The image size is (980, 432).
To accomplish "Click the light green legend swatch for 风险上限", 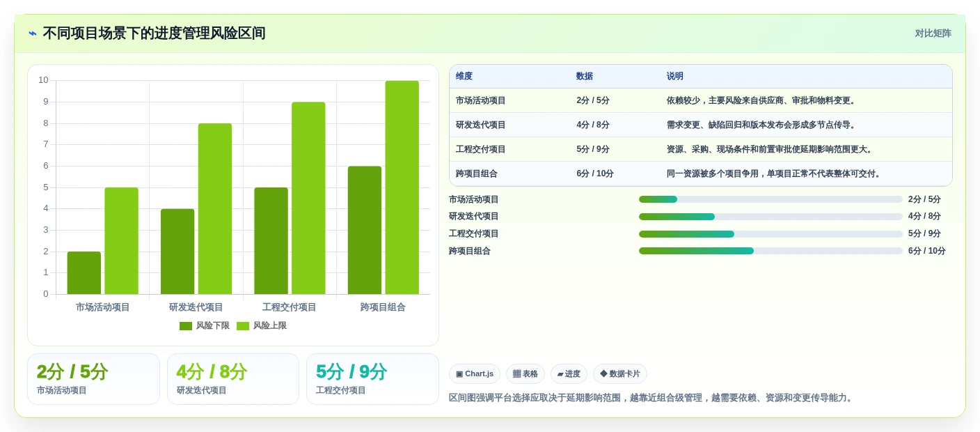I will 243,325.
